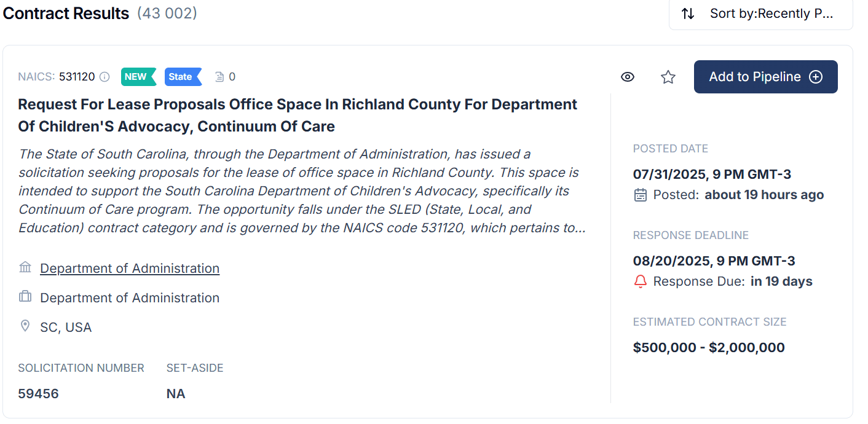
Task: Select the NEW status badge
Action: click(138, 76)
